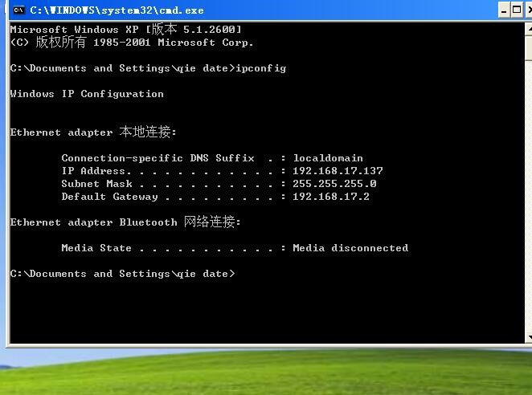The width and height of the screenshot is (532, 395).
Task: Click the title text C:\WINDOWS\system32\cmd.exe
Action: [x=117, y=10]
